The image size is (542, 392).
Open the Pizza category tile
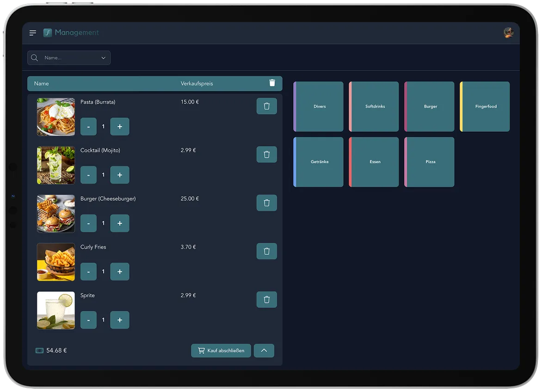[430, 162]
